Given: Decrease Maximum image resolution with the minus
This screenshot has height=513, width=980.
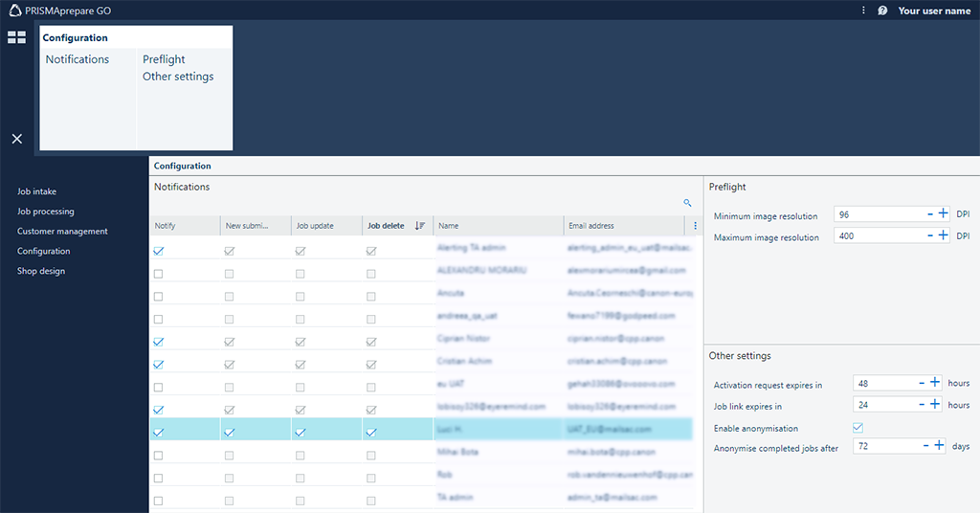Looking at the screenshot, I should [930, 235].
